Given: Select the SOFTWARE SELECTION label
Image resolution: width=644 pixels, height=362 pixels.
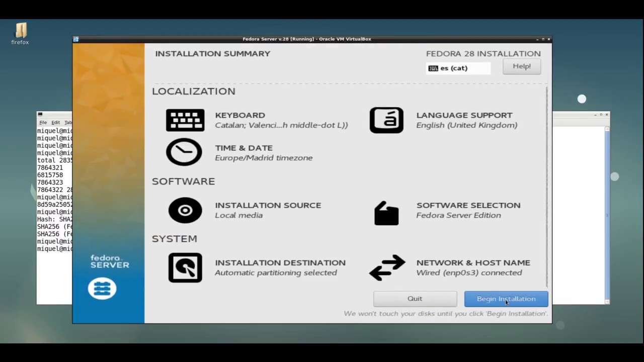Looking at the screenshot, I should [x=468, y=205].
